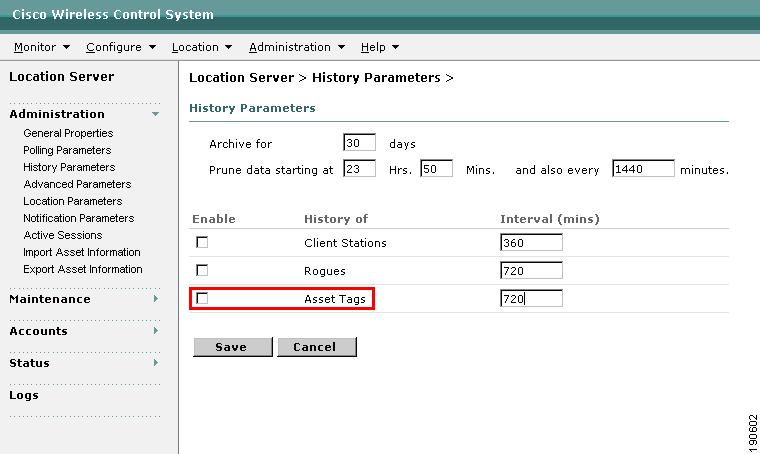This screenshot has width=760, height=454.
Task: Click the 'Enable' column header
Action: pos(214,219)
